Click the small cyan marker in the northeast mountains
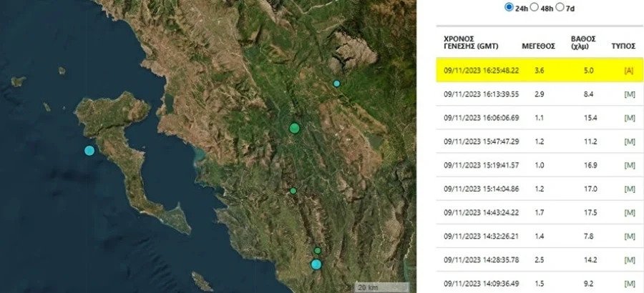Screen dimensions: 644x293 (337, 84)
